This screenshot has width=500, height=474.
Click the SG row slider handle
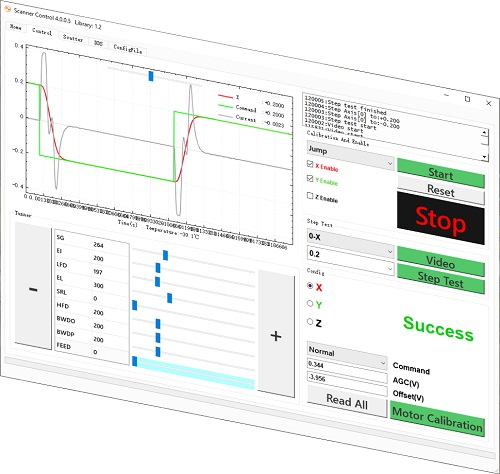coord(165,255)
